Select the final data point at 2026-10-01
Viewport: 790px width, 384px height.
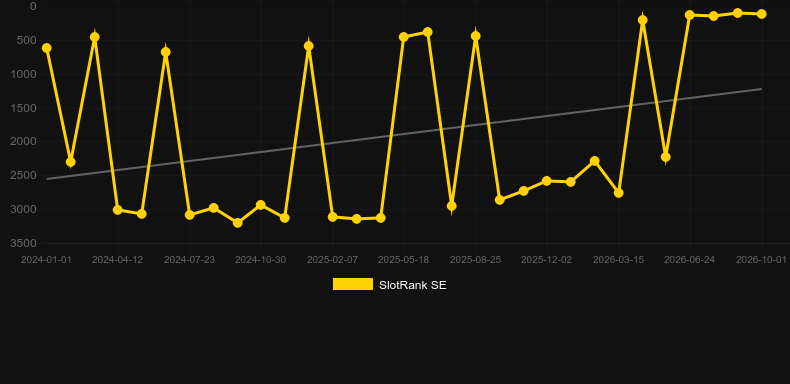coord(761,14)
